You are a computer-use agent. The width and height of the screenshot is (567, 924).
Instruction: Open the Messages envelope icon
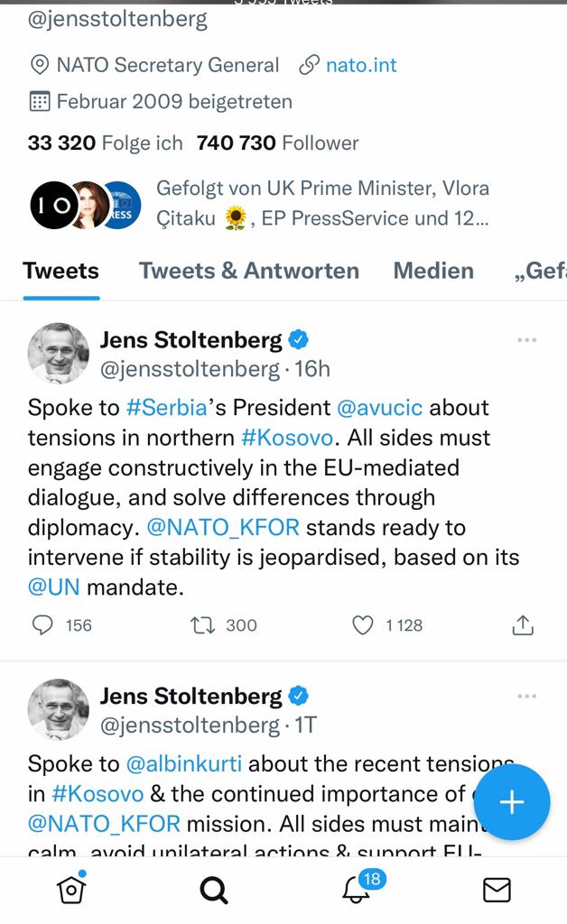pyautogui.click(x=497, y=890)
